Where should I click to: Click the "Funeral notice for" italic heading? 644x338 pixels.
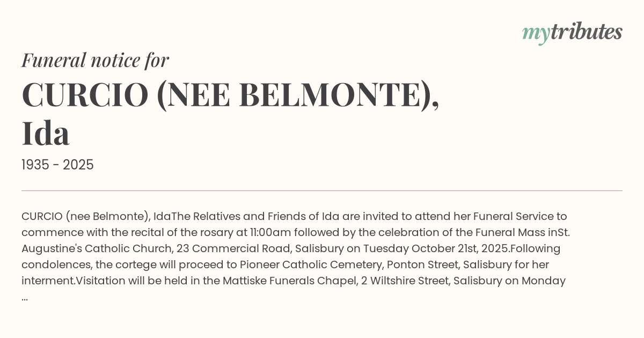95,60
